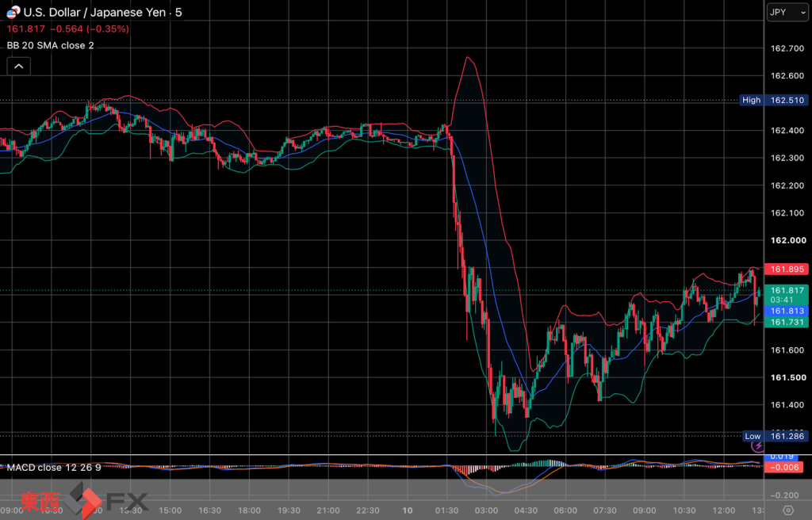Click the green 161.817 current price tag
Image resolution: width=812 pixels, height=520 pixels.
click(x=787, y=295)
